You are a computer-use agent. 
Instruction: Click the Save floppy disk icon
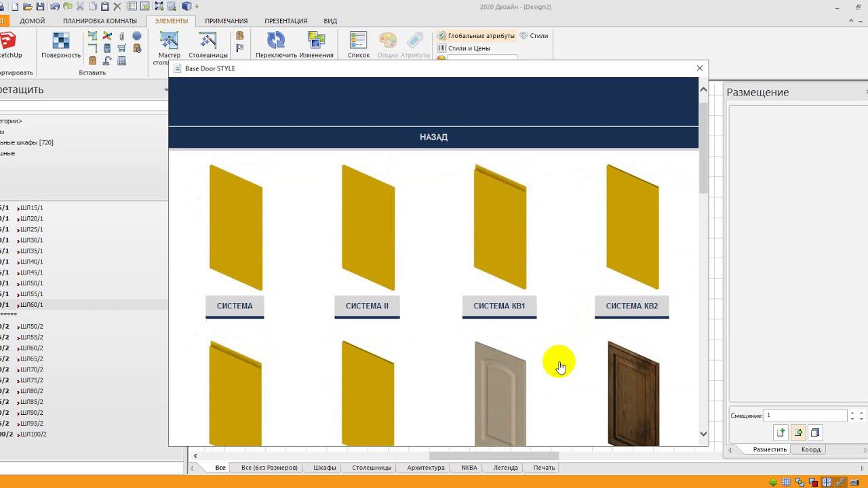(41, 7)
